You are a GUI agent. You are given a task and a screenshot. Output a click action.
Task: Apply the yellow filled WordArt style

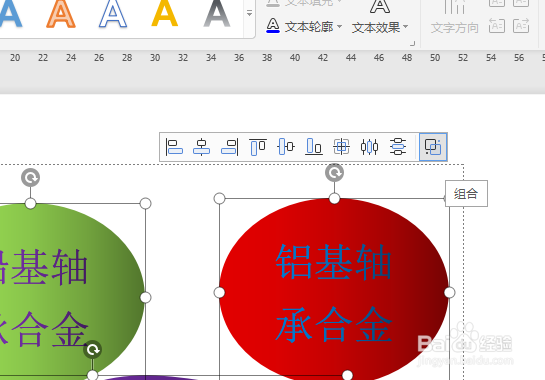point(165,13)
